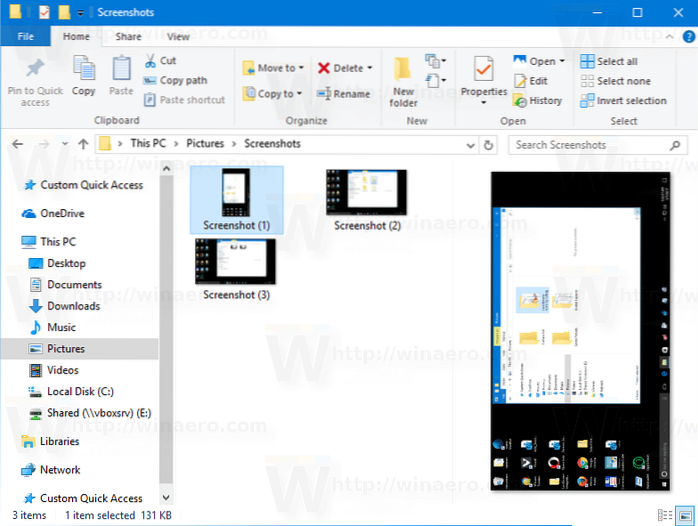The image size is (698, 526).
Task: Switch to details view in status bar
Action: pos(666,515)
